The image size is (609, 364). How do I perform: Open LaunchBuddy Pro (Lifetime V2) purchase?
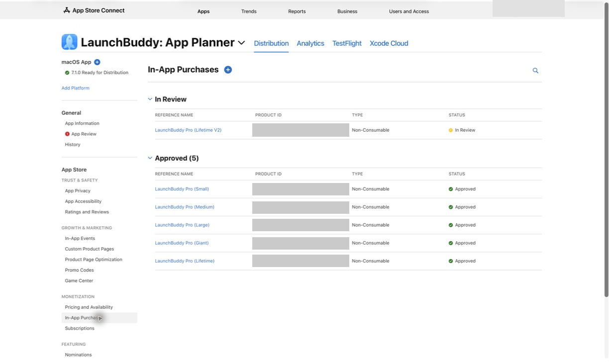pyautogui.click(x=188, y=130)
